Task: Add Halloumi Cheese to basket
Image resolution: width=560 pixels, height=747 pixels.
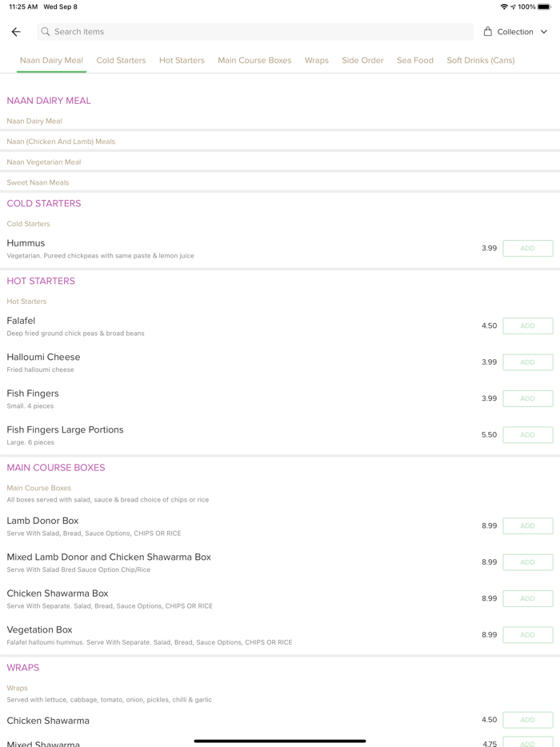Action: (x=527, y=362)
